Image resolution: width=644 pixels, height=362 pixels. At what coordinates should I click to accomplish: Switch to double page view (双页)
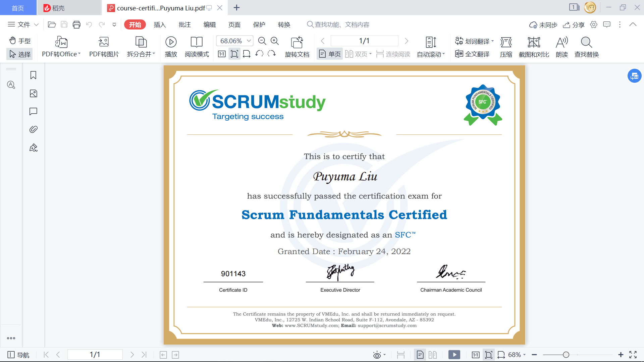tap(358, 54)
